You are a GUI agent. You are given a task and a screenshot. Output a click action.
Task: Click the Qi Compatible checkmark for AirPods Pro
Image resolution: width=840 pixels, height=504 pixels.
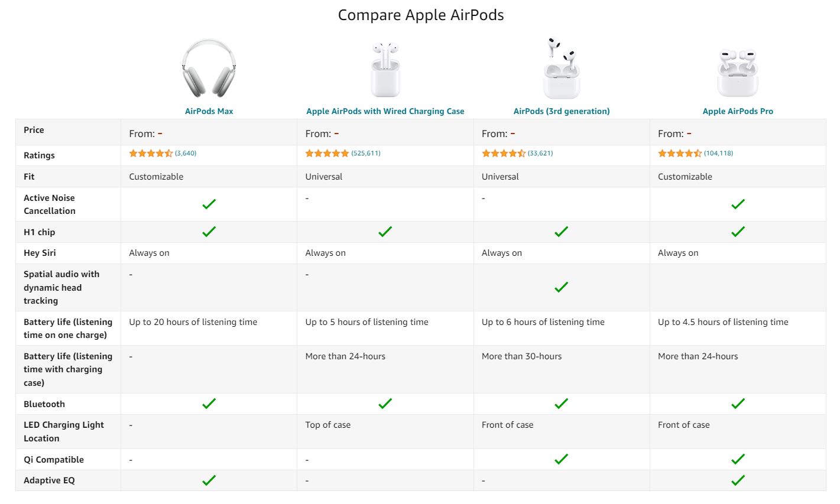[x=737, y=459]
